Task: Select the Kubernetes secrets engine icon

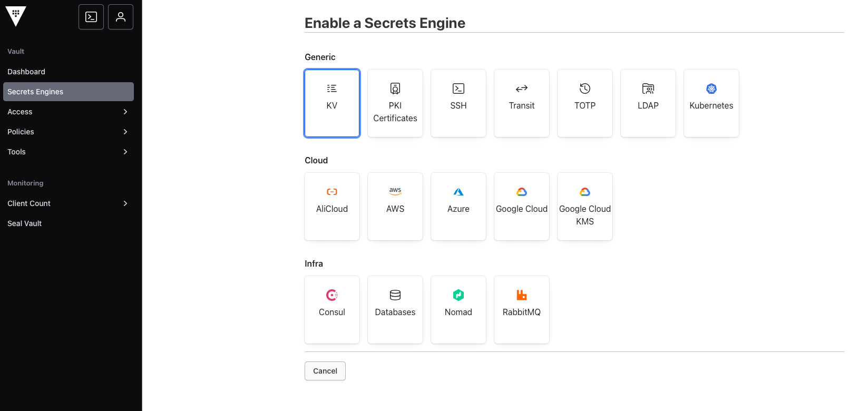Action: tap(711, 89)
